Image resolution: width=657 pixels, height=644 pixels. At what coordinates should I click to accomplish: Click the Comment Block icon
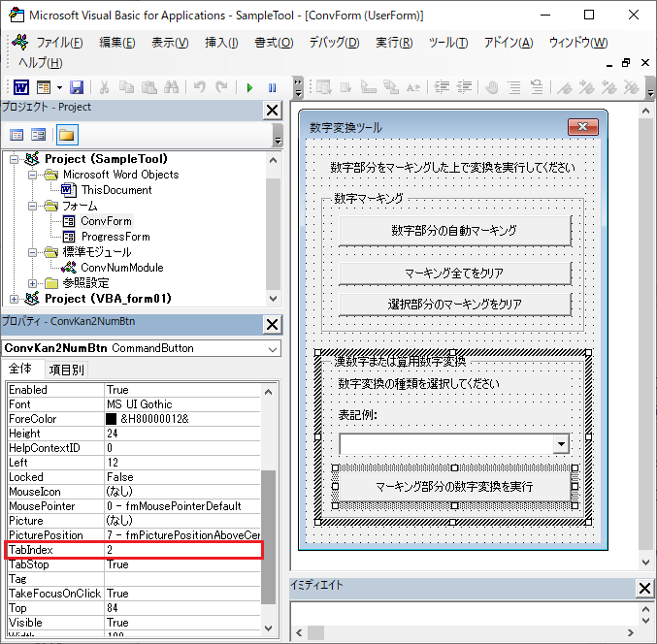[514, 87]
